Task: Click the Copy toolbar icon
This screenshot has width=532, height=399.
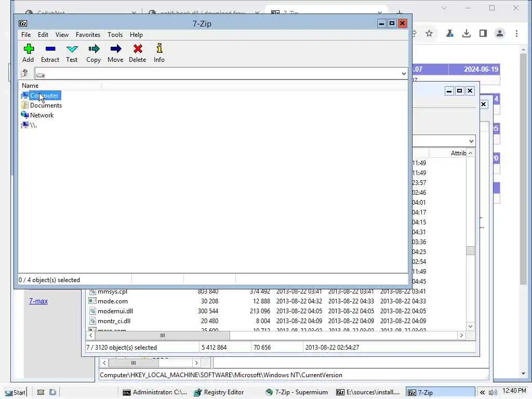Action: tap(94, 49)
